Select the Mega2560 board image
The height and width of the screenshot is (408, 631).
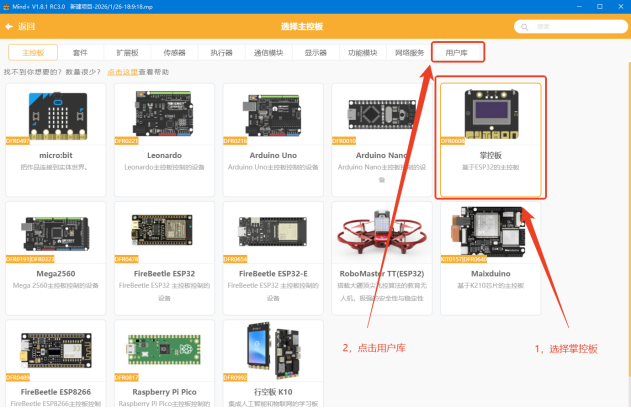point(56,234)
